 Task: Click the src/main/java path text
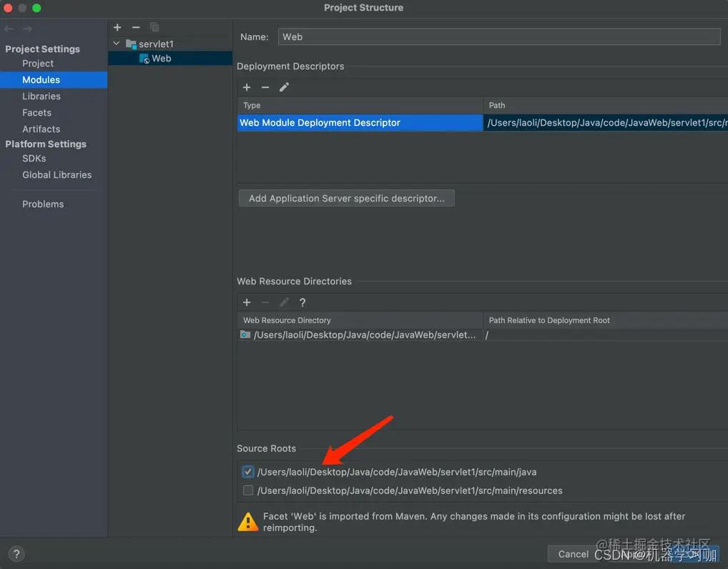396,472
